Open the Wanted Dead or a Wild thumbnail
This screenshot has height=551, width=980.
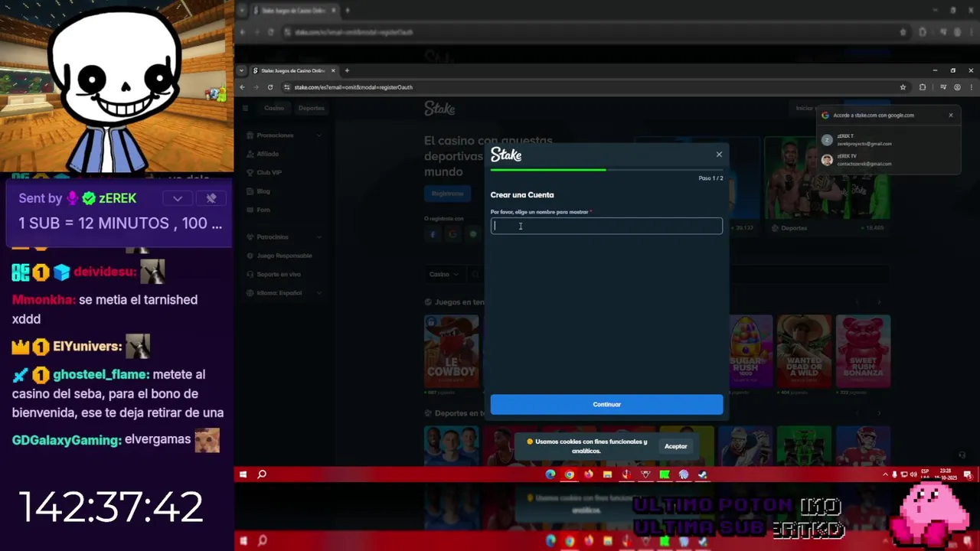tap(804, 351)
